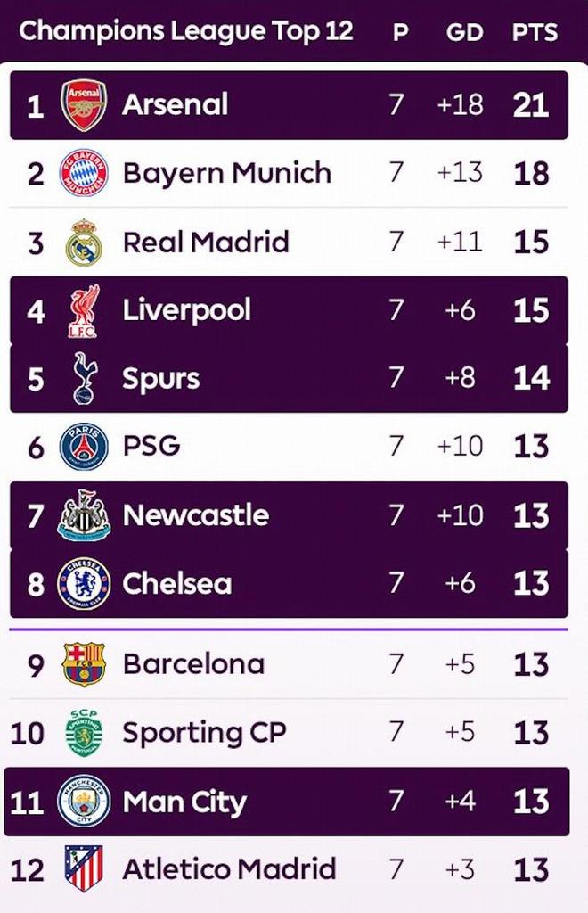Image resolution: width=588 pixels, height=913 pixels.
Task: Click the Sporting CP team name
Action: (x=205, y=733)
